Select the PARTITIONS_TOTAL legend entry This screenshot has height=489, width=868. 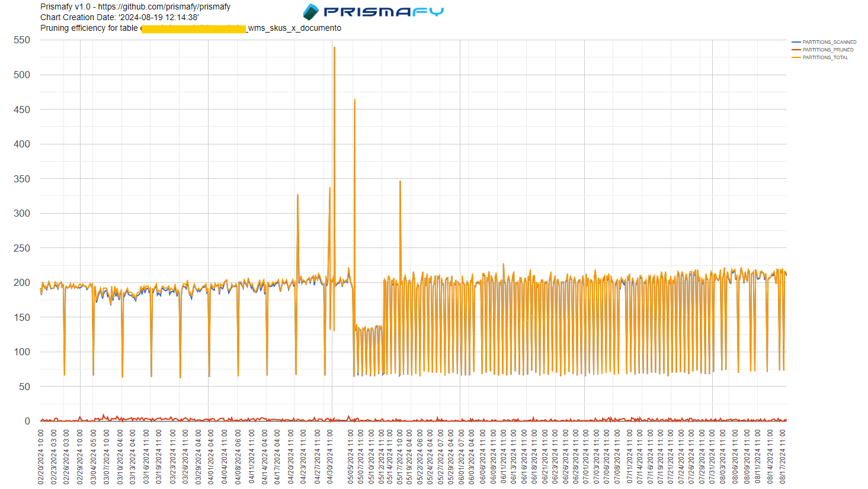tap(820, 57)
